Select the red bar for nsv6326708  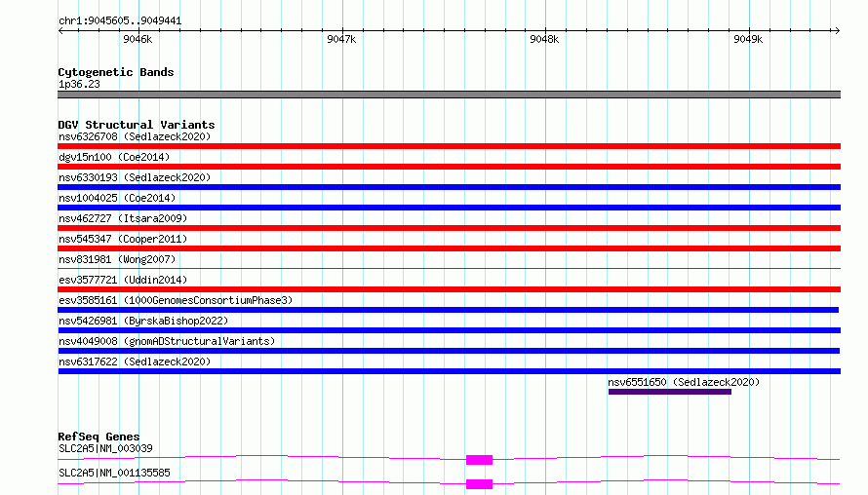449,146
